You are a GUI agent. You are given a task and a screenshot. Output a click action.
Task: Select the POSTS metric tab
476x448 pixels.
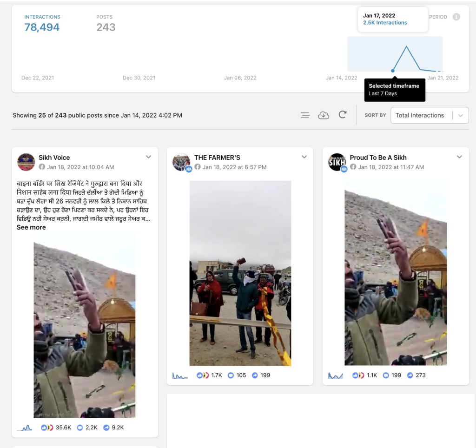[x=106, y=23]
